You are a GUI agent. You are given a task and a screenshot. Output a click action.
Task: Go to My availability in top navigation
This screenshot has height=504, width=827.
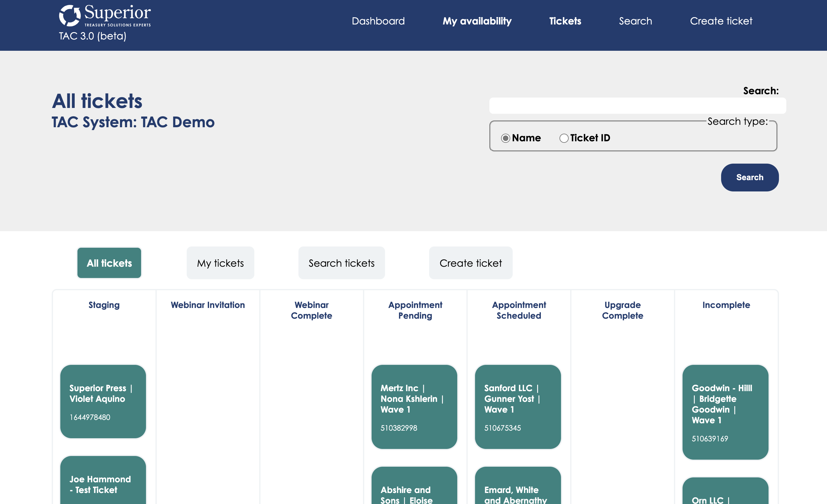click(x=477, y=21)
